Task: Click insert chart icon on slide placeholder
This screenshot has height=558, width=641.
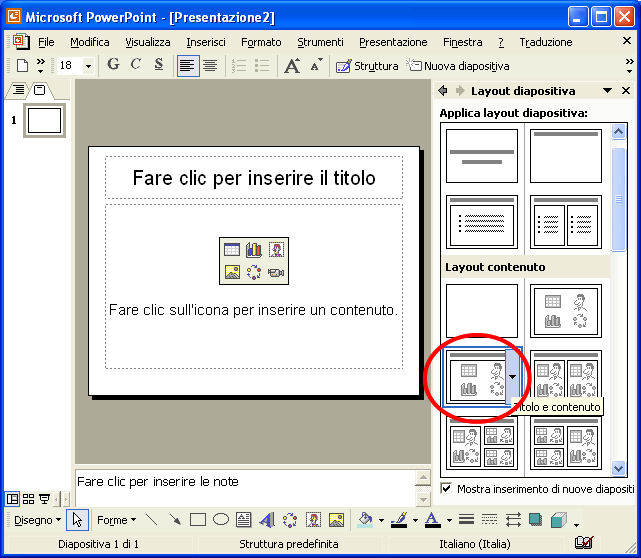Action: pyautogui.click(x=253, y=249)
